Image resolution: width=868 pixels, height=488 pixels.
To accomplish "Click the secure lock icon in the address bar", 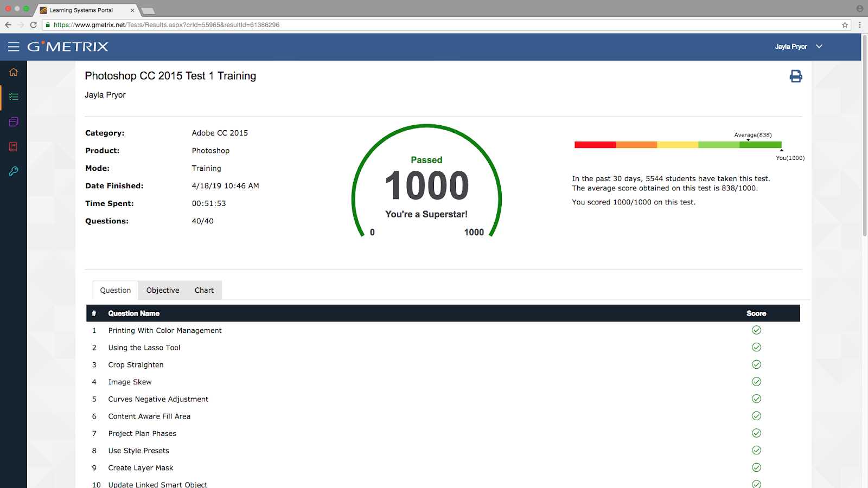I will tap(48, 25).
